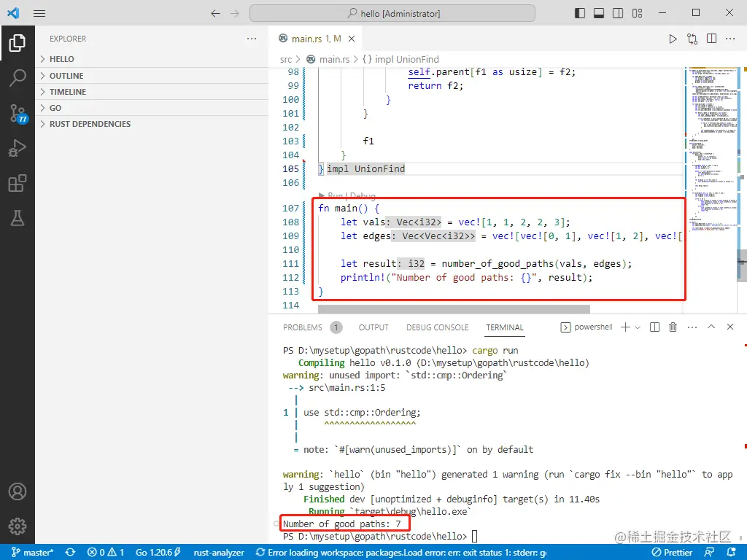
Task: Click the Prettier status item
Action: pyautogui.click(x=672, y=553)
